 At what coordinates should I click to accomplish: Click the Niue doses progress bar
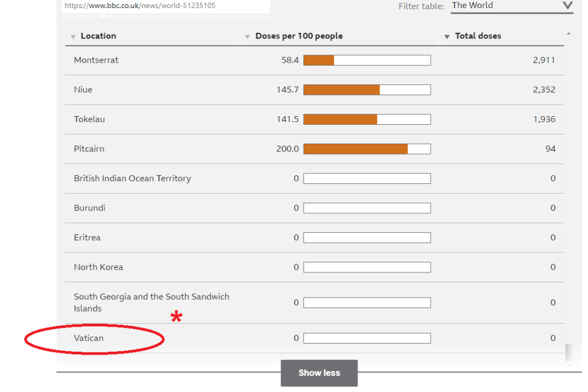point(367,90)
